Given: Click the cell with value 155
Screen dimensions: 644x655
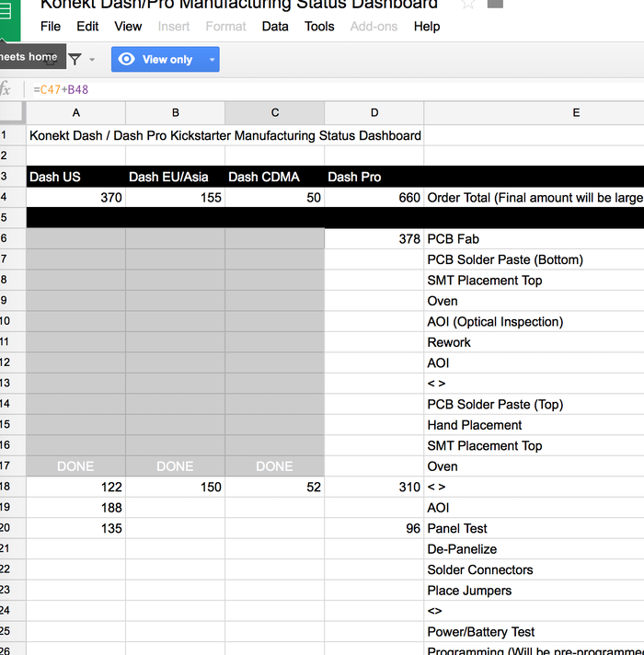Looking at the screenshot, I should (176, 197).
